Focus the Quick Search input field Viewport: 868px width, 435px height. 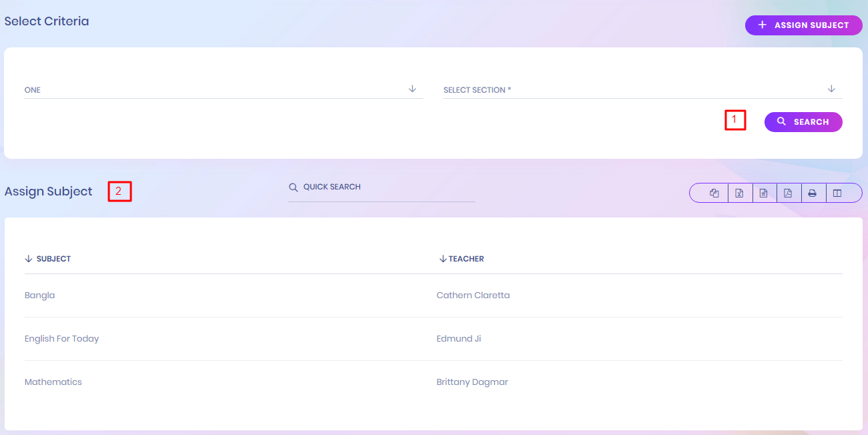(387, 187)
